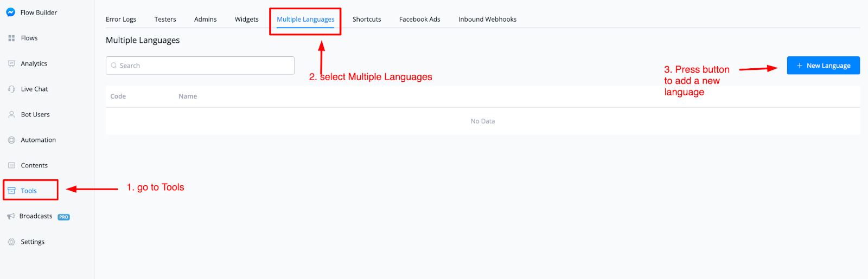
Task: Click the search magnifier icon
Action: 114,66
